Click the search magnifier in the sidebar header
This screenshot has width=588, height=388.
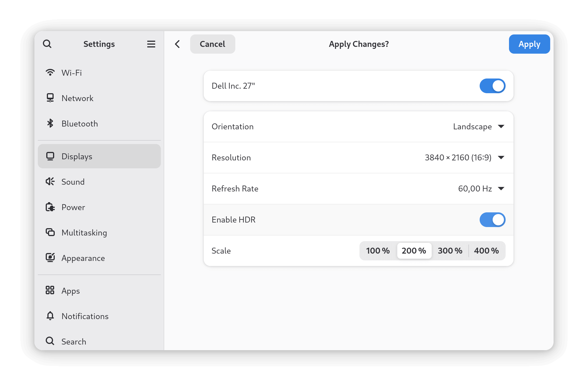click(x=47, y=44)
